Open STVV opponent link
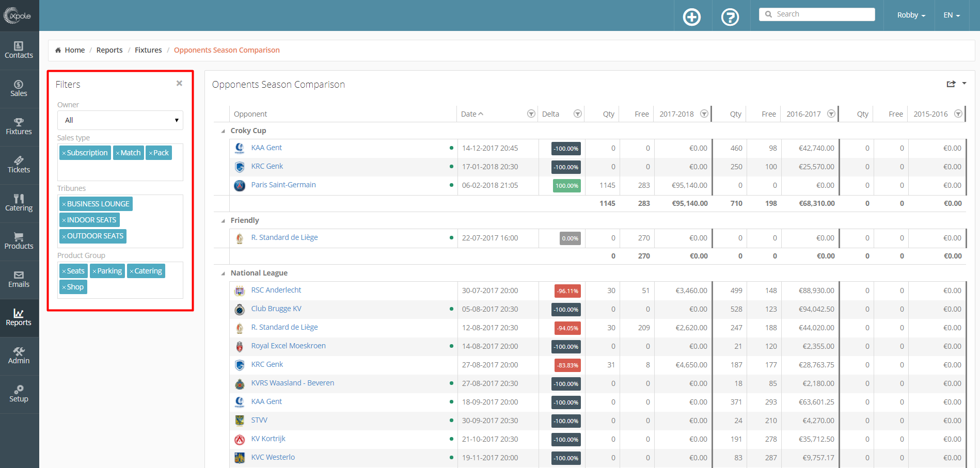The width and height of the screenshot is (980, 468). pos(259,420)
